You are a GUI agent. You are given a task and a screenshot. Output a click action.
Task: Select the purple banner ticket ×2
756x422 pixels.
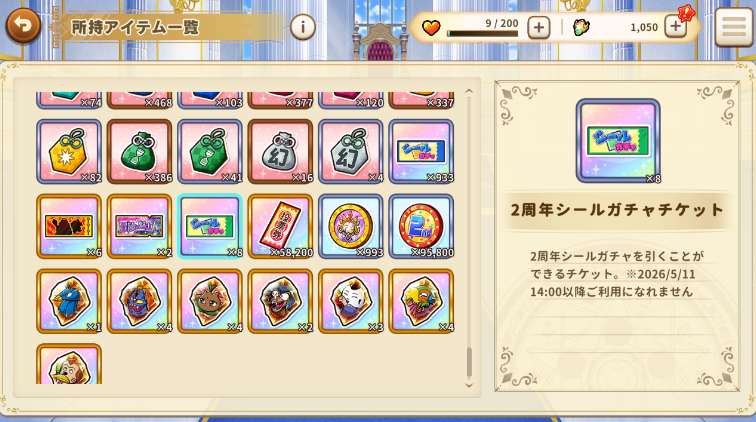[139, 226]
